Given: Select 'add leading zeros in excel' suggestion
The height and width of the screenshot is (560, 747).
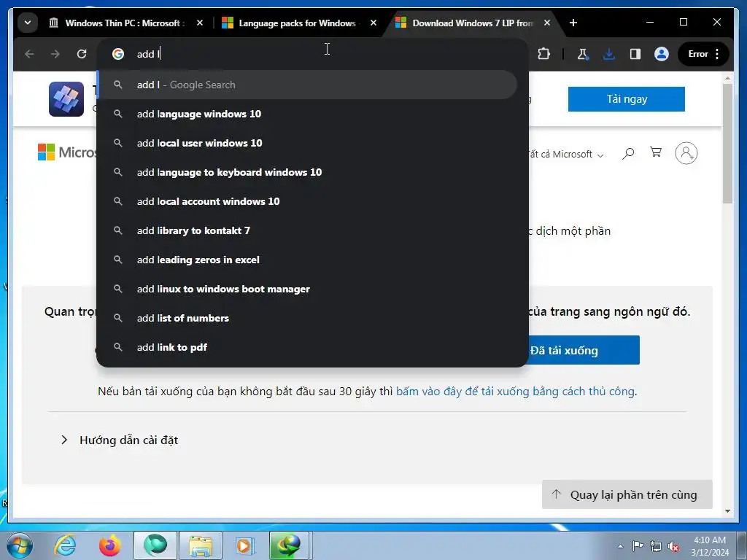Looking at the screenshot, I should (x=307, y=260).
